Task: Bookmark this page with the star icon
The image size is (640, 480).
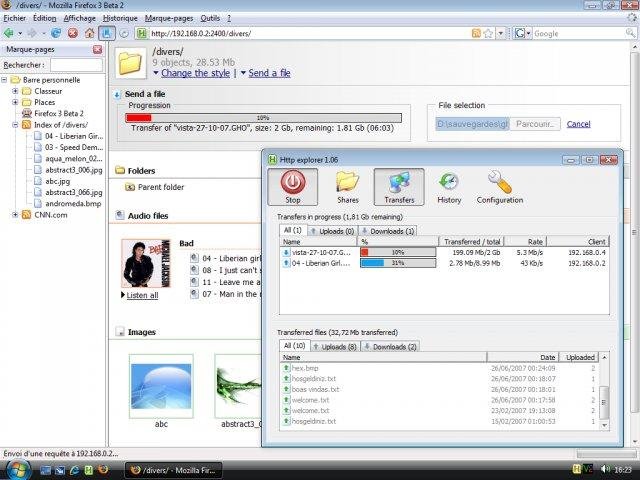Action: (x=488, y=33)
